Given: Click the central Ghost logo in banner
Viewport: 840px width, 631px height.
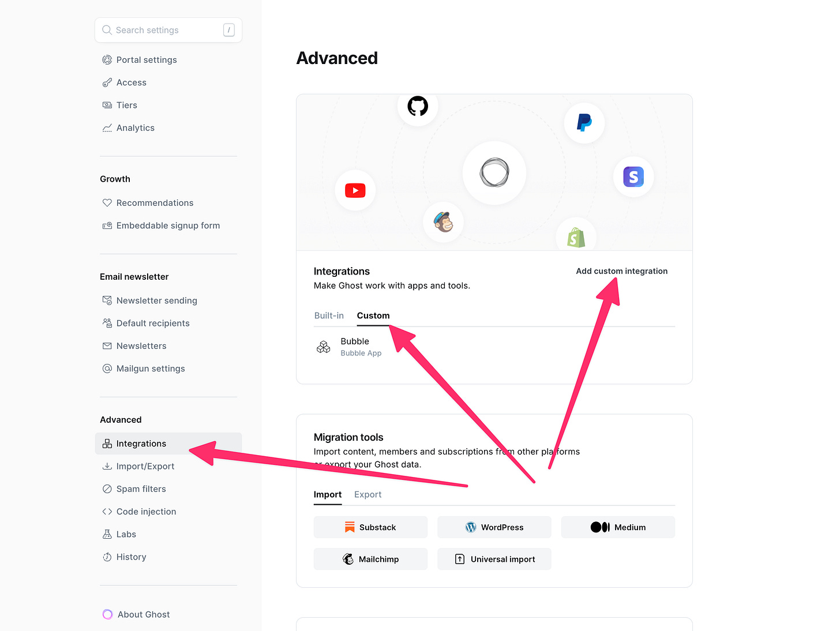Looking at the screenshot, I should (494, 172).
